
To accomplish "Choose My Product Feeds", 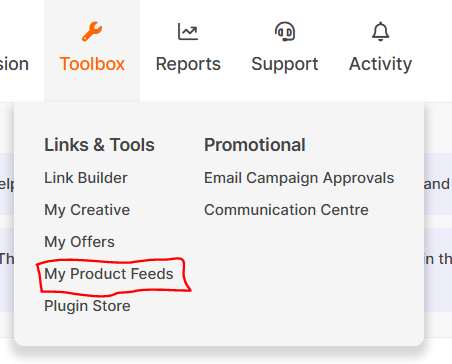I will [x=109, y=274].
